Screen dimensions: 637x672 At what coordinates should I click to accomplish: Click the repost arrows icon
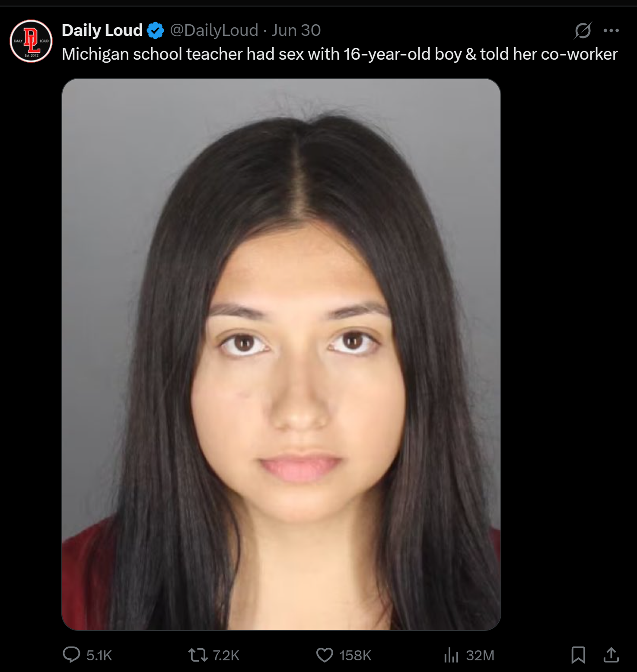pyautogui.click(x=198, y=655)
